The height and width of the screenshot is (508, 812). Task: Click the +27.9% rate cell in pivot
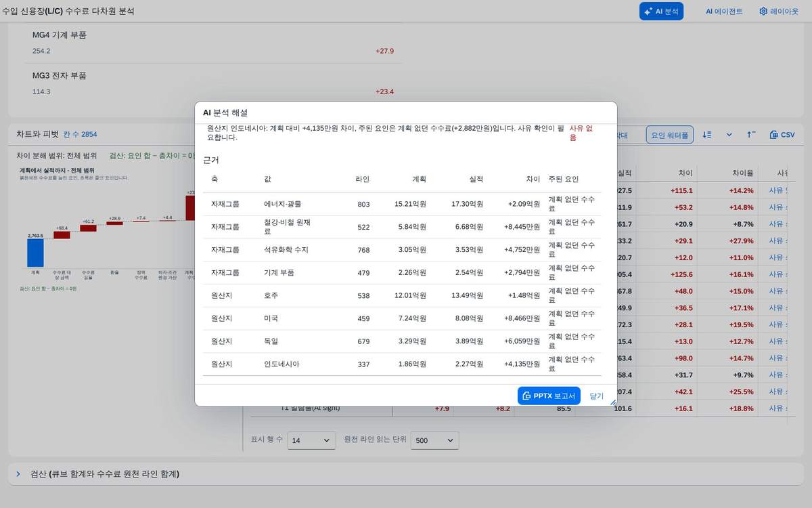pos(741,241)
